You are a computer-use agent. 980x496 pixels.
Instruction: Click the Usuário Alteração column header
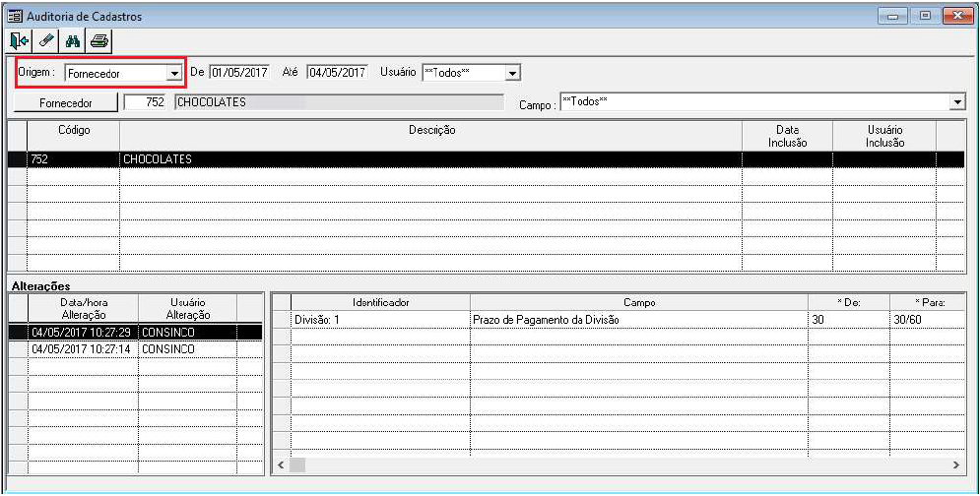(188, 309)
